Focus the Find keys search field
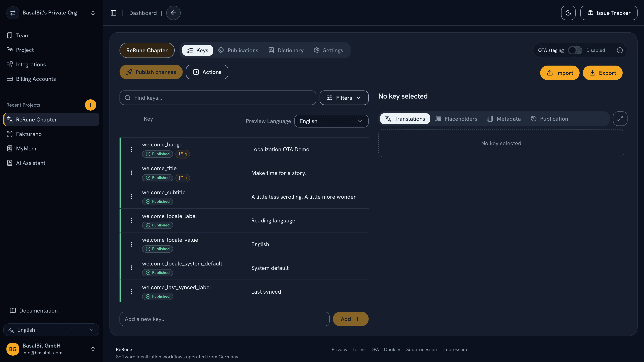 coord(218,98)
